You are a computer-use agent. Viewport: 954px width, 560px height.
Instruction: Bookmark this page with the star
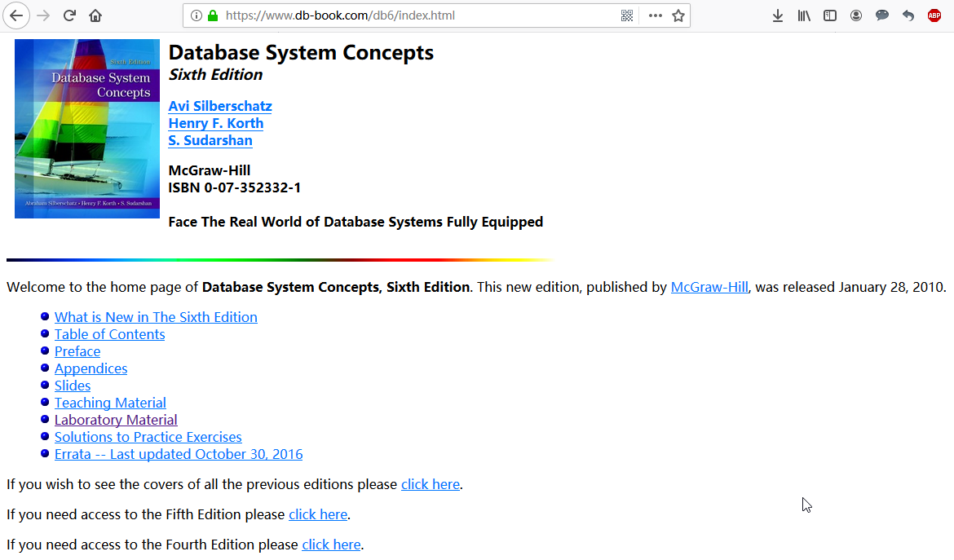click(678, 15)
